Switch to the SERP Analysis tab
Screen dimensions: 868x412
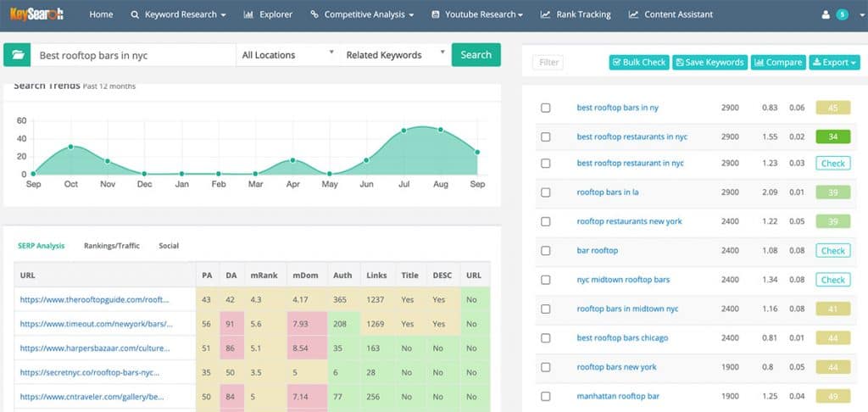pos(41,246)
